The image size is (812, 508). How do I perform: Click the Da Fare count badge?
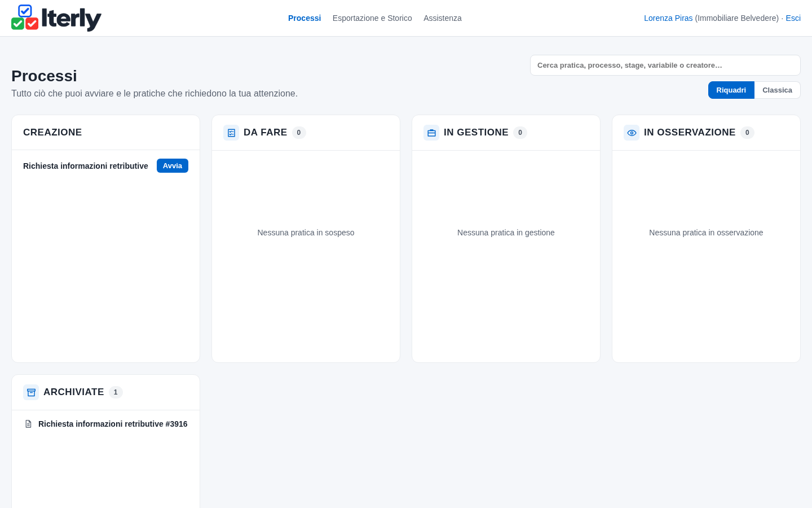coord(299,133)
